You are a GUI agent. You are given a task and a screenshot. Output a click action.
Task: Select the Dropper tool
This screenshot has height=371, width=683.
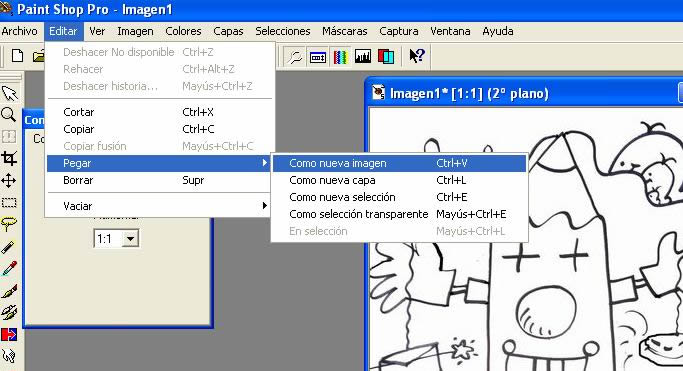[x=9, y=269]
